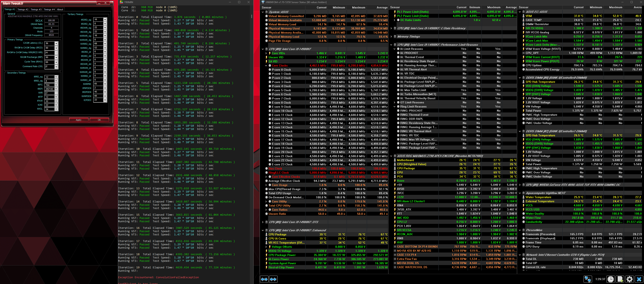Expand the Memory Timings sensor group

tap(391, 36)
